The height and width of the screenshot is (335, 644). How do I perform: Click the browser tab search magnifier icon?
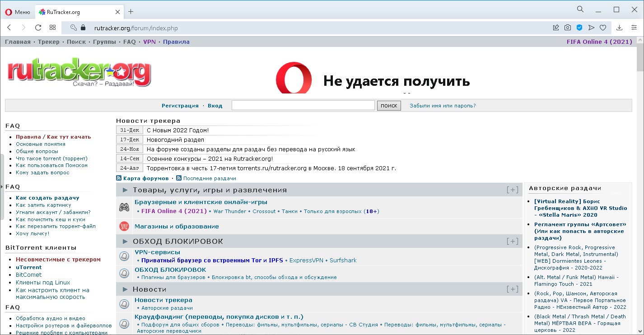580,9
